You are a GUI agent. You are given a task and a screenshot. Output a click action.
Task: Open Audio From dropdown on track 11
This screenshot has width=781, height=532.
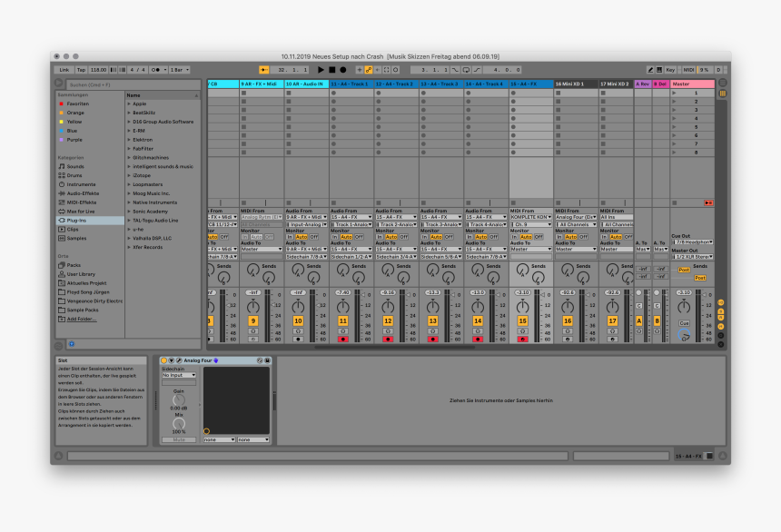[x=351, y=217]
